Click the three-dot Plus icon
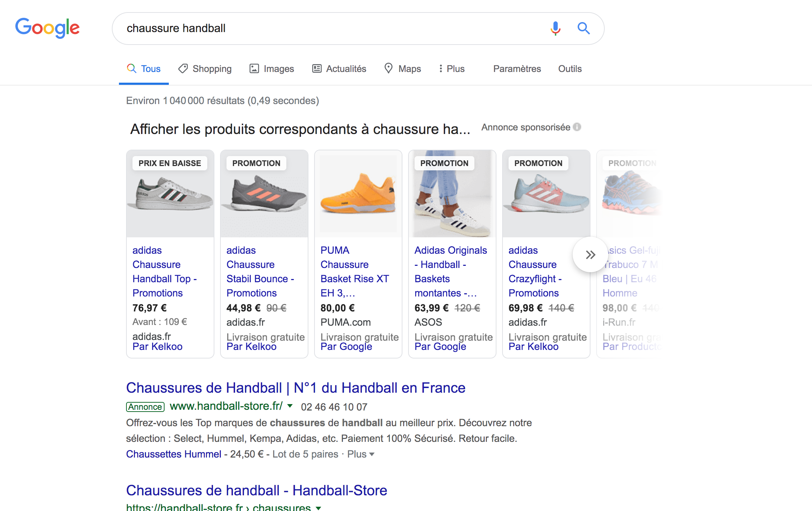The image size is (812, 511). 441,68
